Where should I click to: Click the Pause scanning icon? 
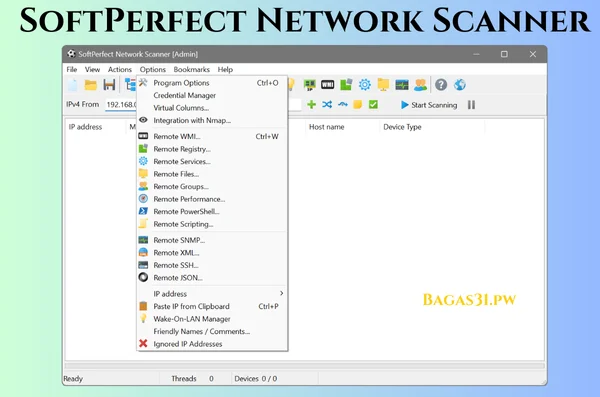(471, 105)
